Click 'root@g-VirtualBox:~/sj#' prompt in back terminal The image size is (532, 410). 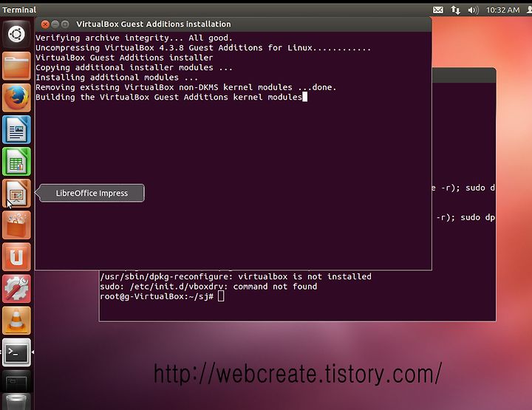[157, 297]
